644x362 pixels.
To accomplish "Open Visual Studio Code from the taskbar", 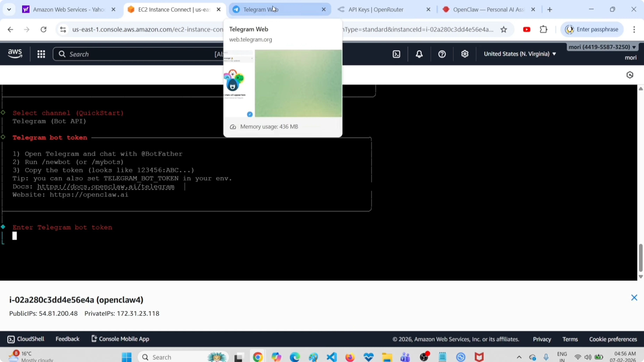I will (331, 357).
